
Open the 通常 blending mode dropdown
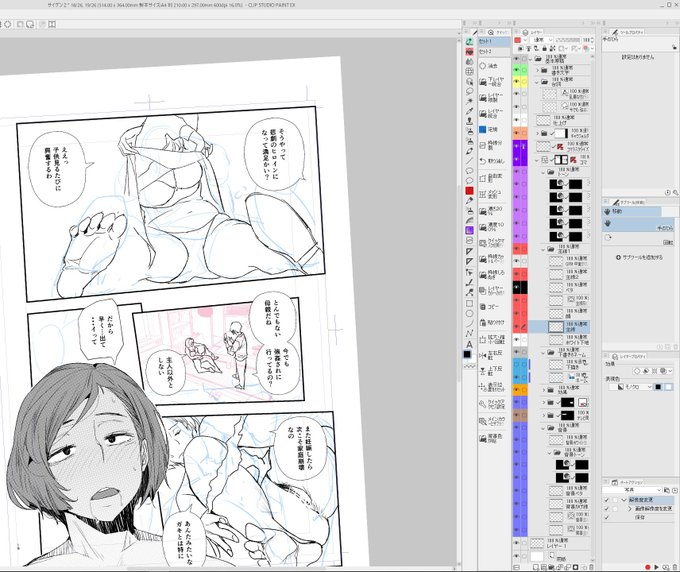click(x=542, y=40)
